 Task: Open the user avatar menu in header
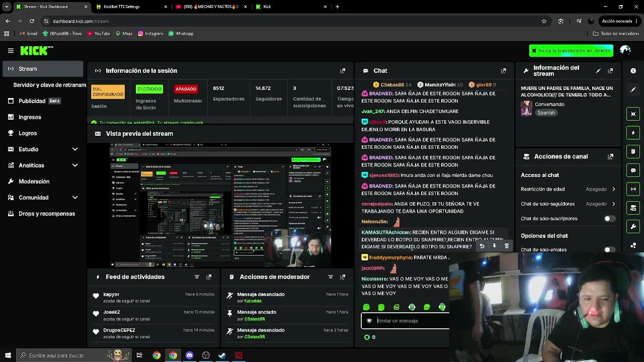[x=625, y=50]
